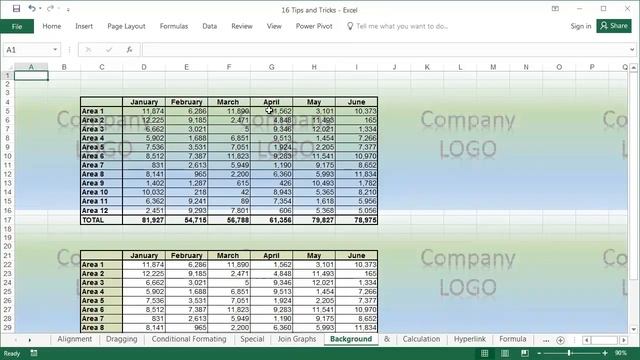Image resolution: width=640 pixels, height=360 pixels.
Task: Switch to the Dragging sheet tab
Action: tap(122, 339)
